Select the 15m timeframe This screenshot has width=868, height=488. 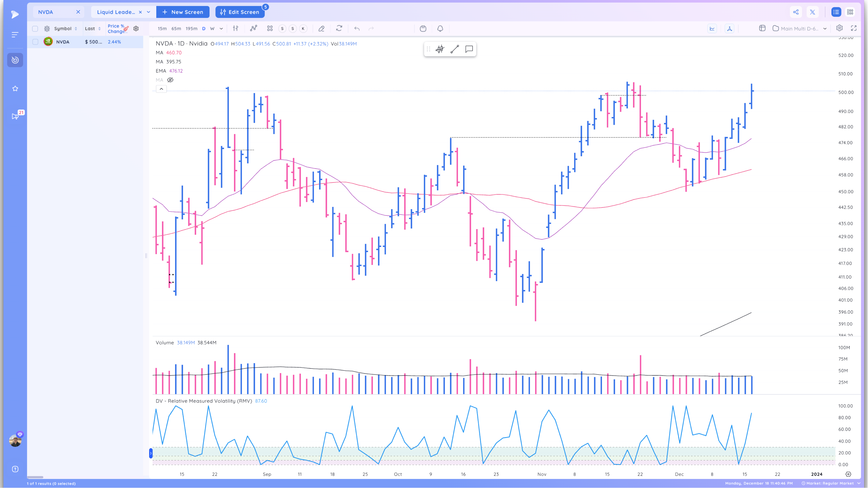click(x=162, y=29)
